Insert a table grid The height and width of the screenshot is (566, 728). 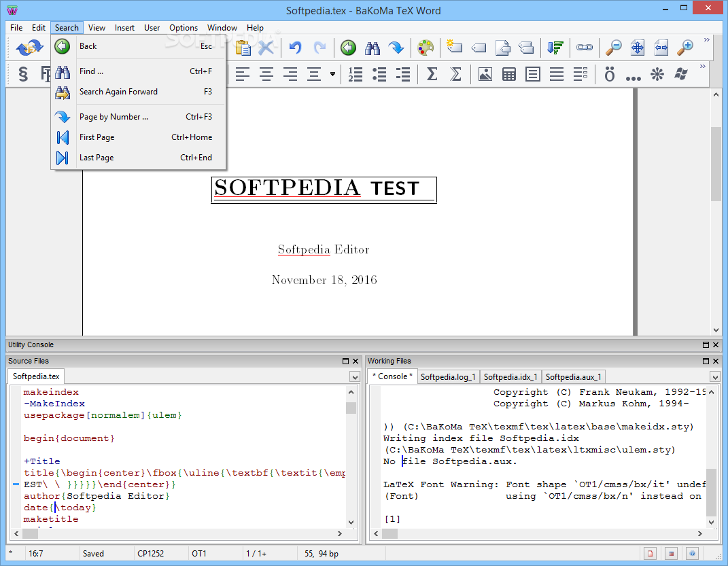pos(509,74)
